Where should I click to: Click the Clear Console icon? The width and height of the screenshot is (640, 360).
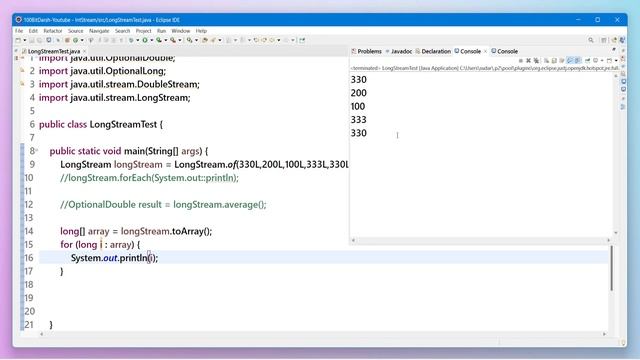coord(547,60)
